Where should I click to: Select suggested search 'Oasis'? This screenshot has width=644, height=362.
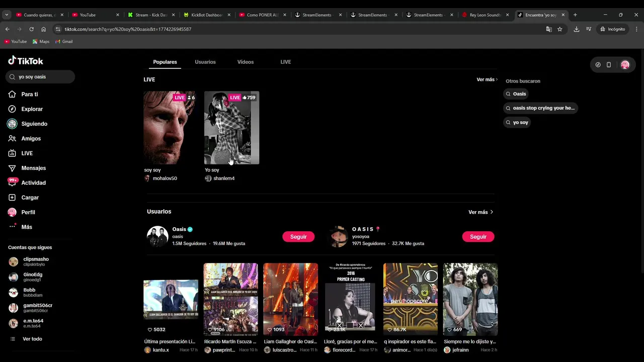[516, 94]
